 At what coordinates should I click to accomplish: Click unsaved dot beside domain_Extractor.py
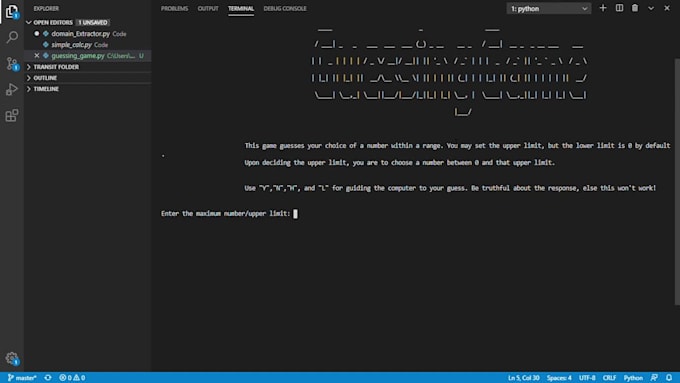(x=37, y=33)
